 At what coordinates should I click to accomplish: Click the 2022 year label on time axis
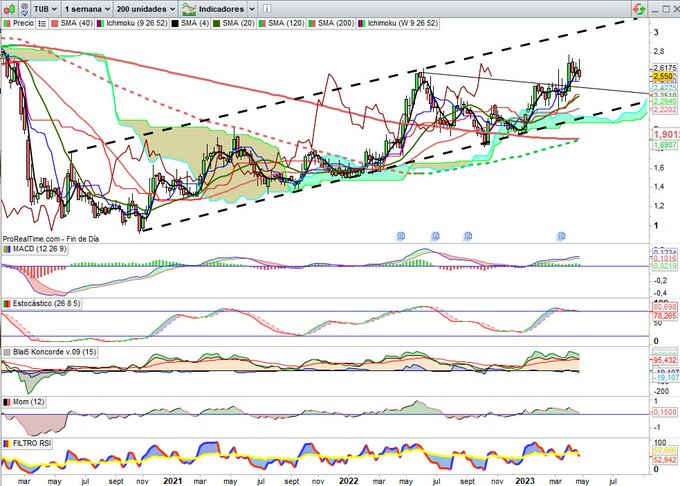click(x=349, y=481)
